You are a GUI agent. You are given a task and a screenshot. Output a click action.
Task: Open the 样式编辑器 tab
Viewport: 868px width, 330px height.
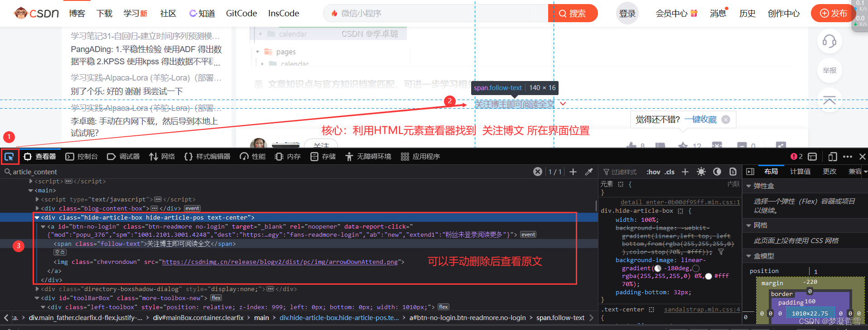point(207,157)
